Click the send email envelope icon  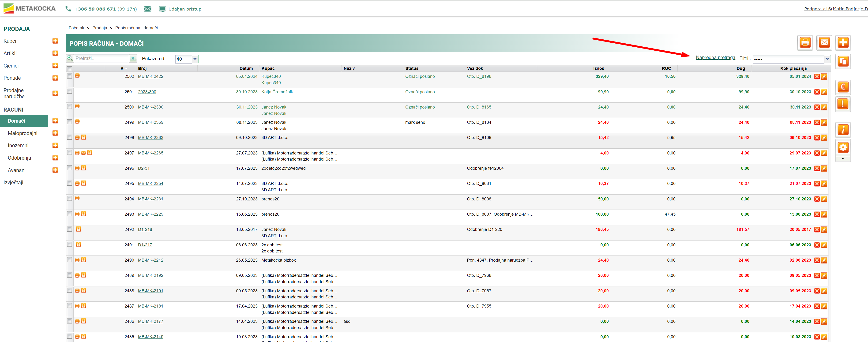[824, 43]
